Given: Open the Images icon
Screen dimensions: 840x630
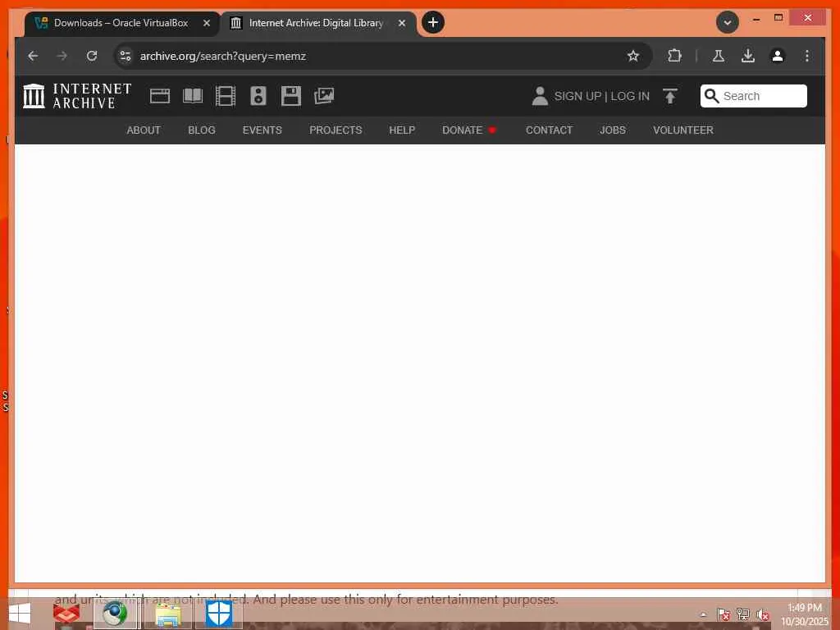Looking at the screenshot, I should tap(324, 96).
